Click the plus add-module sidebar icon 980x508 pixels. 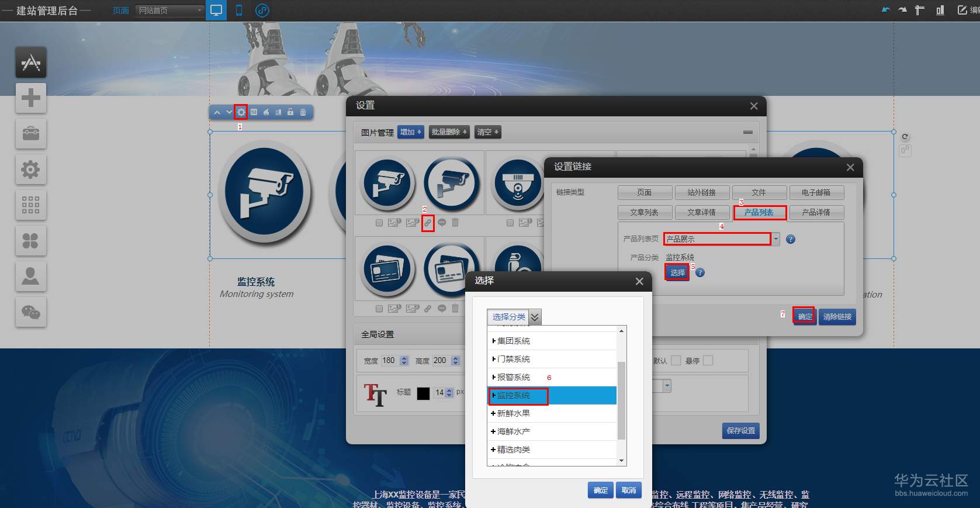click(31, 98)
